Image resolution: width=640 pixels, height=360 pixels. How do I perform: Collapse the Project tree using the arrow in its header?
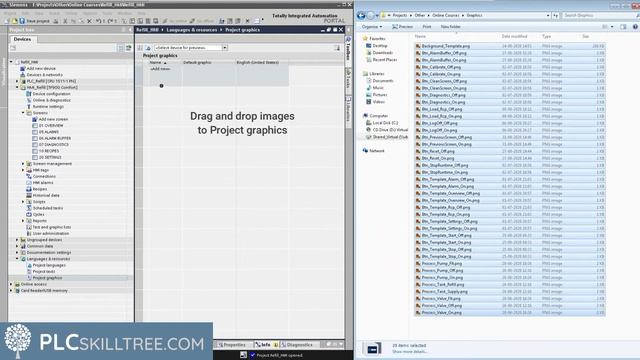click(130, 30)
